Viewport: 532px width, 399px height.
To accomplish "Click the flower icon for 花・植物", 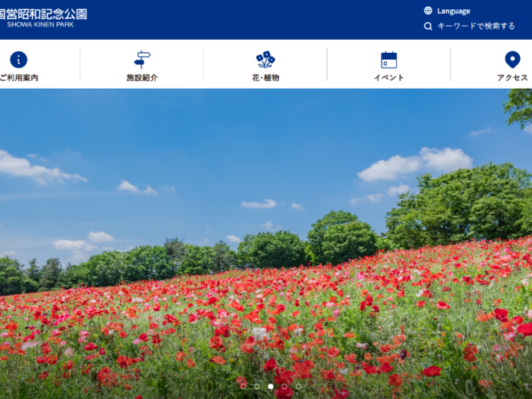I will [x=265, y=60].
